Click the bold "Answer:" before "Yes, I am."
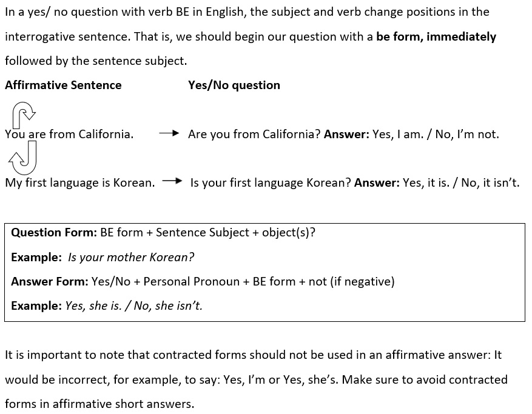532x414 pixels. click(x=346, y=135)
